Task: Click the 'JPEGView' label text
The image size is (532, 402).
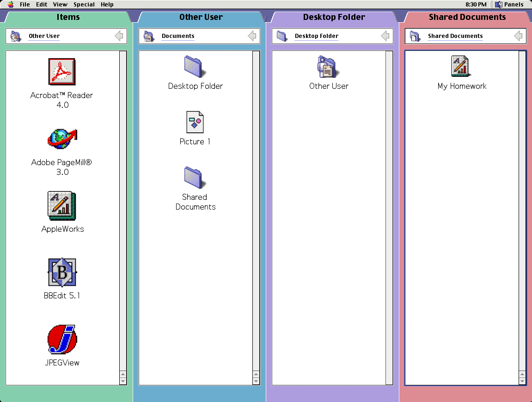Action: (62, 363)
